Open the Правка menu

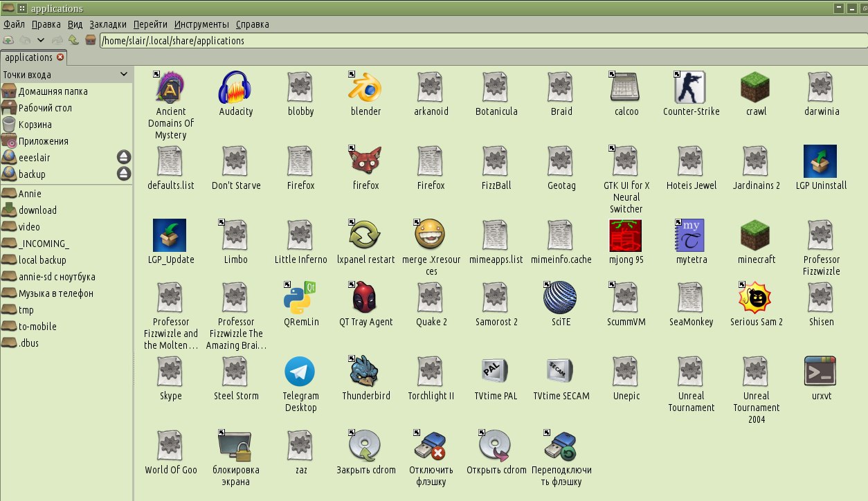(46, 24)
